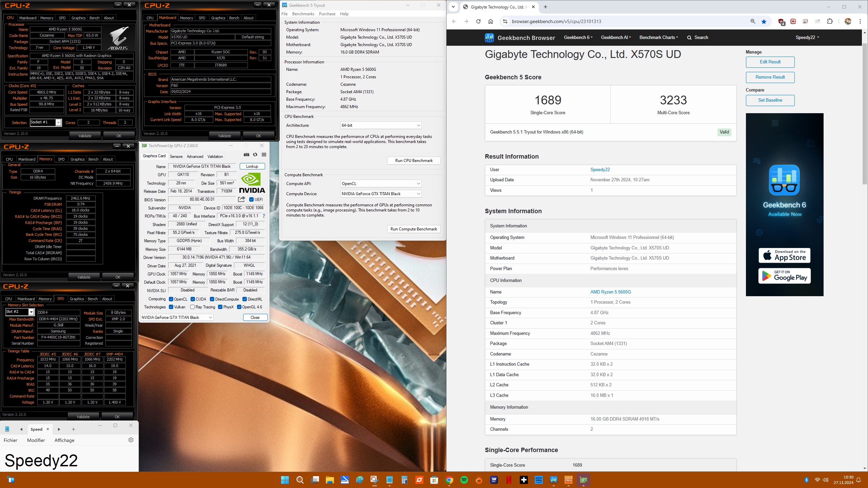
Task: Open Netflix from the taskbar
Action: 509,480
